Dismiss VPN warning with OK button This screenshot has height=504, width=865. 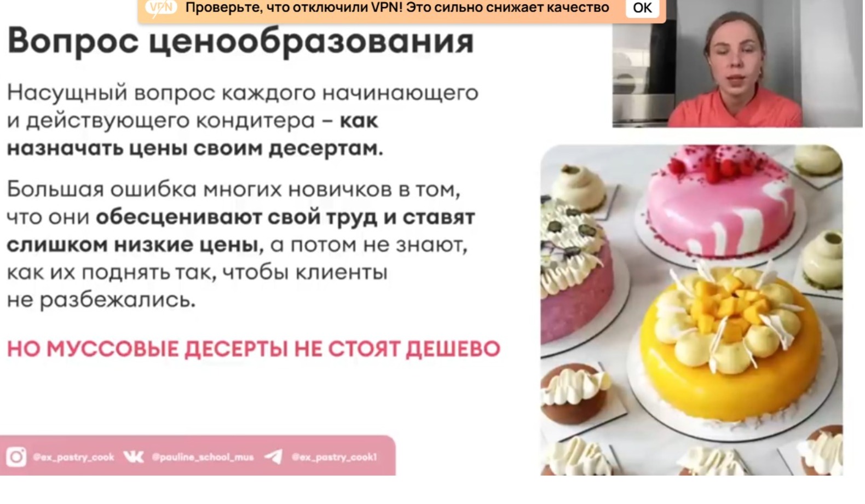642,8
